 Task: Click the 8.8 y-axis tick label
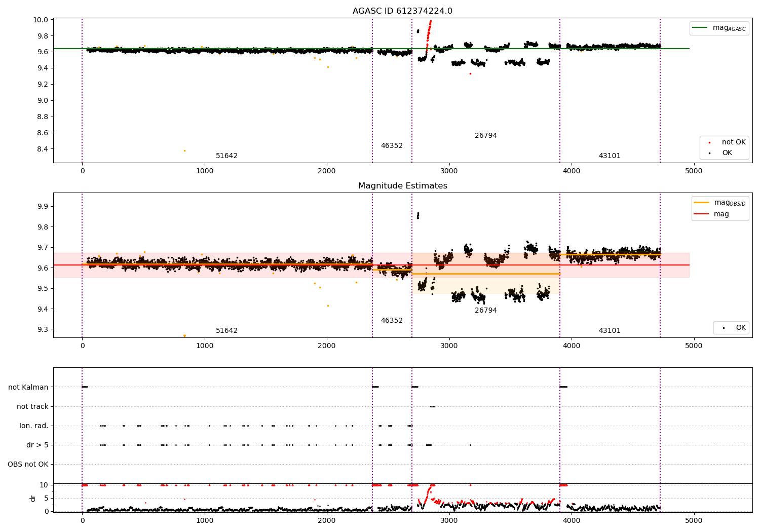click(44, 117)
